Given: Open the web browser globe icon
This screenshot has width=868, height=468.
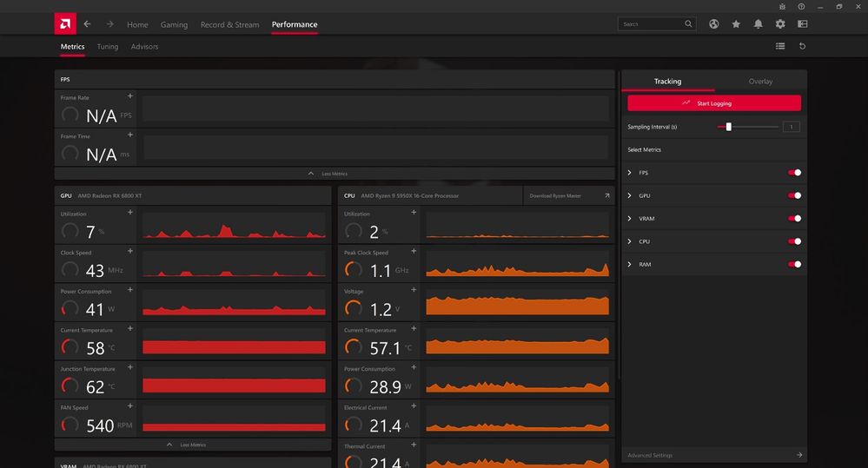Looking at the screenshot, I should [713, 23].
